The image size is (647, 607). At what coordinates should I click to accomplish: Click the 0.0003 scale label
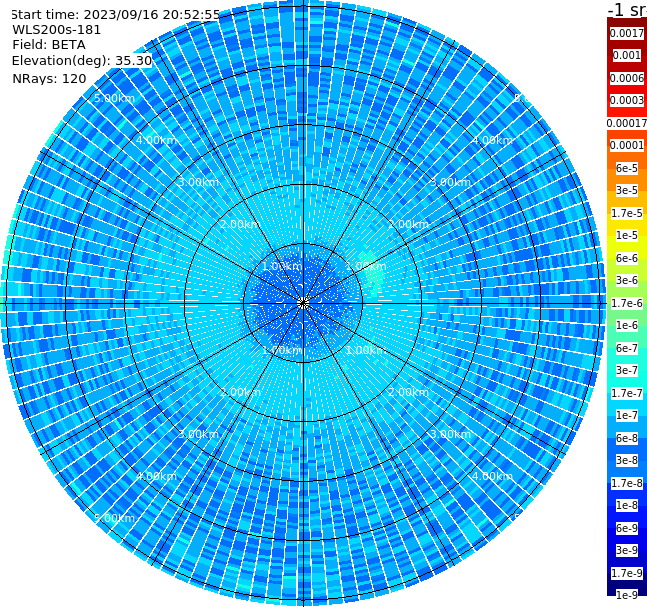[627, 100]
